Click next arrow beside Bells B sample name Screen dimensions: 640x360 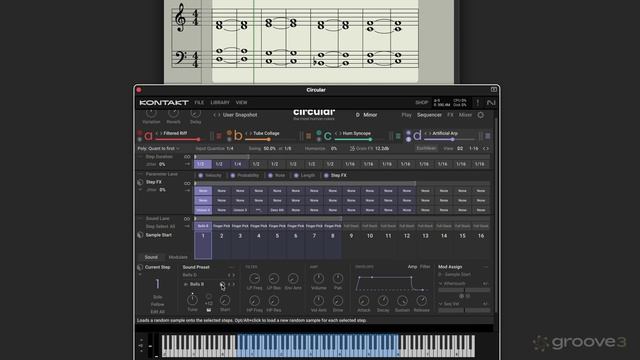[233, 284]
